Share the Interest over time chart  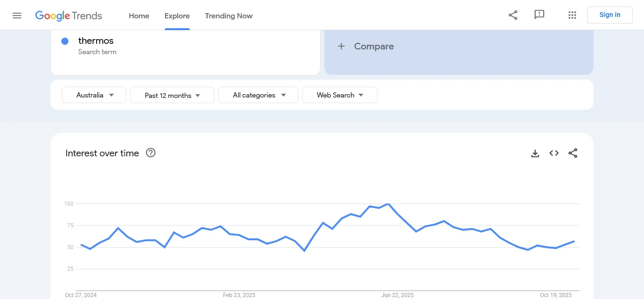pyautogui.click(x=573, y=154)
